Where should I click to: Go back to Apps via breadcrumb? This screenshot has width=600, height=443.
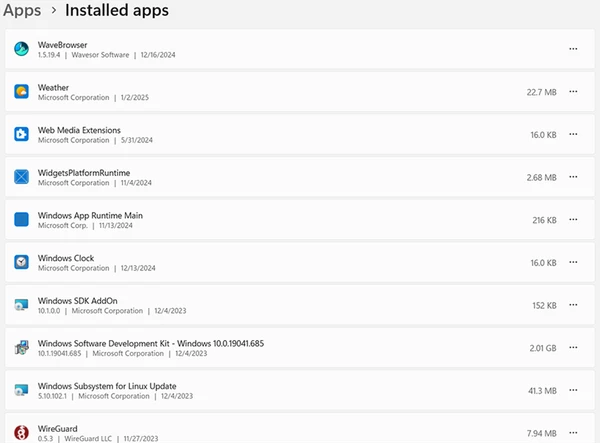coord(22,11)
